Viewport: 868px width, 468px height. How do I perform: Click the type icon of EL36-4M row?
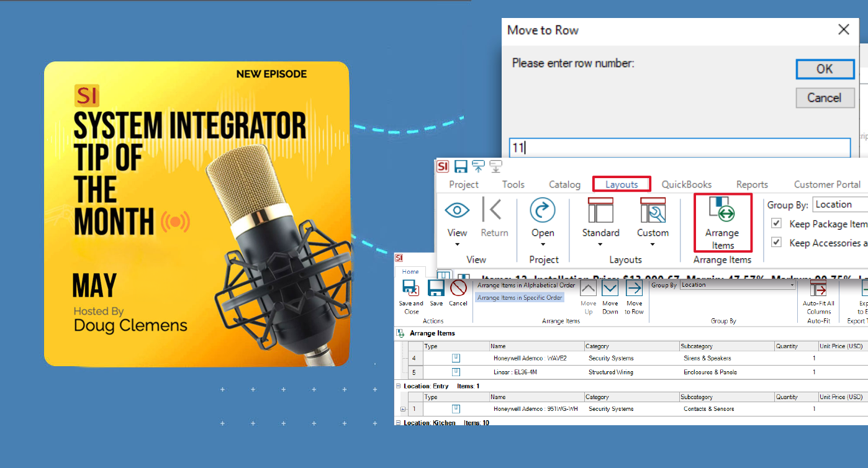(x=456, y=372)
